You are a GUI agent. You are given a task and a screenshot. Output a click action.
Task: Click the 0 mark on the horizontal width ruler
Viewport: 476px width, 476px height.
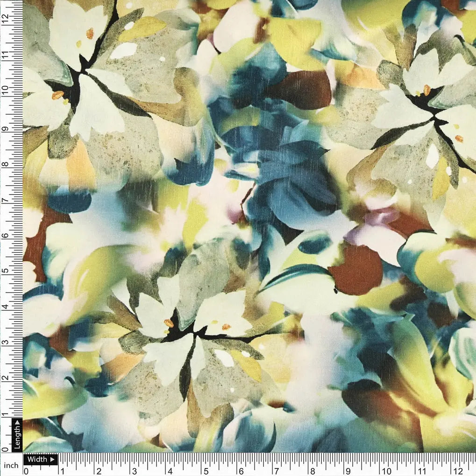pos(26,470)
